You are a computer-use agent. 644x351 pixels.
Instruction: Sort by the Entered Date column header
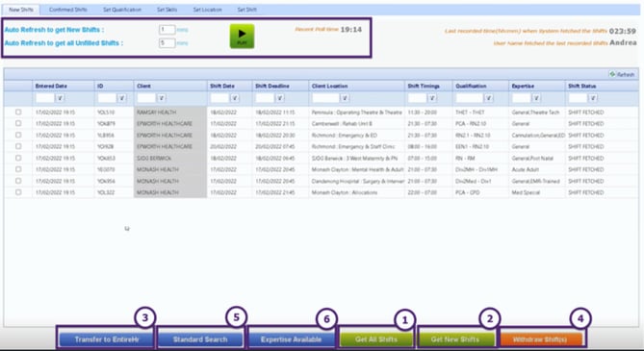pos(51,86)
